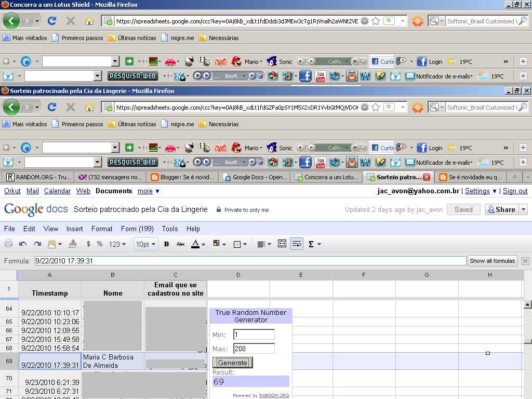This screenshot has height=399, width=532.
Task: Click PESQUISA WEB button in Sorteio window
Action: tap(132, 162)
